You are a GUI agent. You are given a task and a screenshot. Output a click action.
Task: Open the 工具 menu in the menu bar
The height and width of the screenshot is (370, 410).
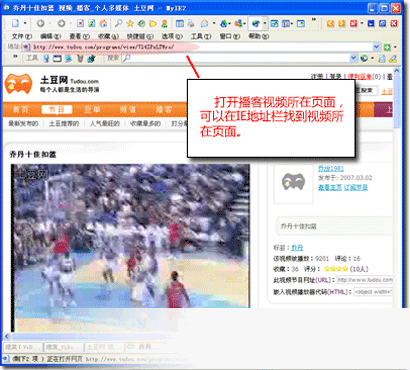click(x=201, y=36)
